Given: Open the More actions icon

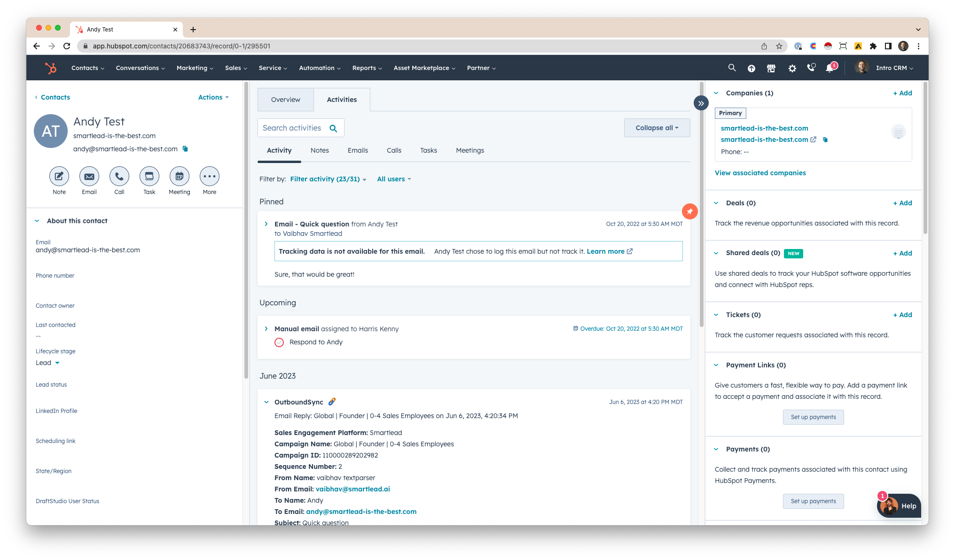Looking at the screenshot, I should pyautogui.click(x=209, y=176).
